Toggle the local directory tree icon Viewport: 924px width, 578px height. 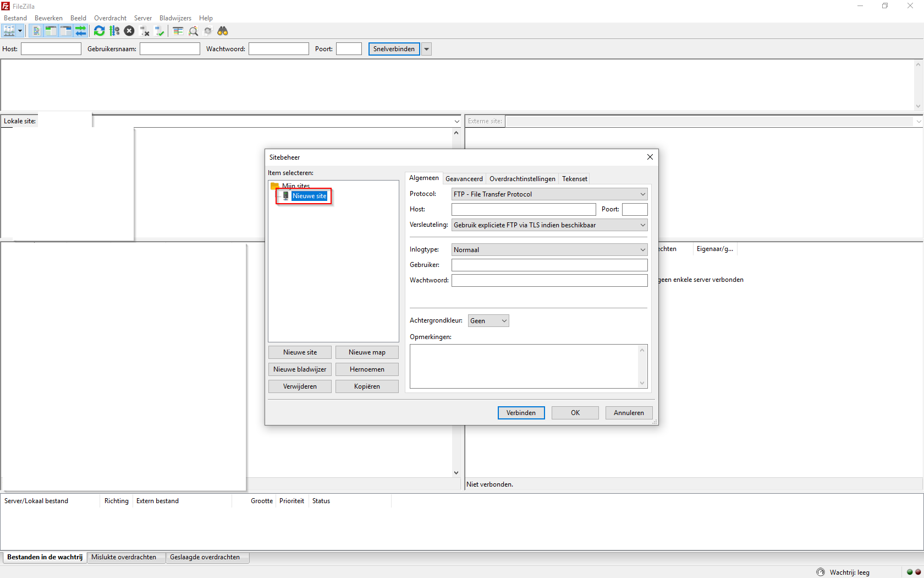click(x=51, y=31)
